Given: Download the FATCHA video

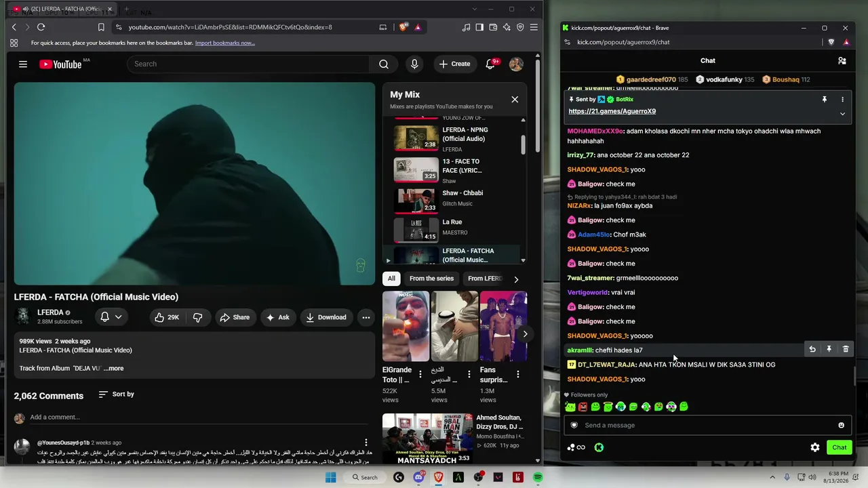Looking at the screenshot, I should pyautogui.click(x=326, y=317).
